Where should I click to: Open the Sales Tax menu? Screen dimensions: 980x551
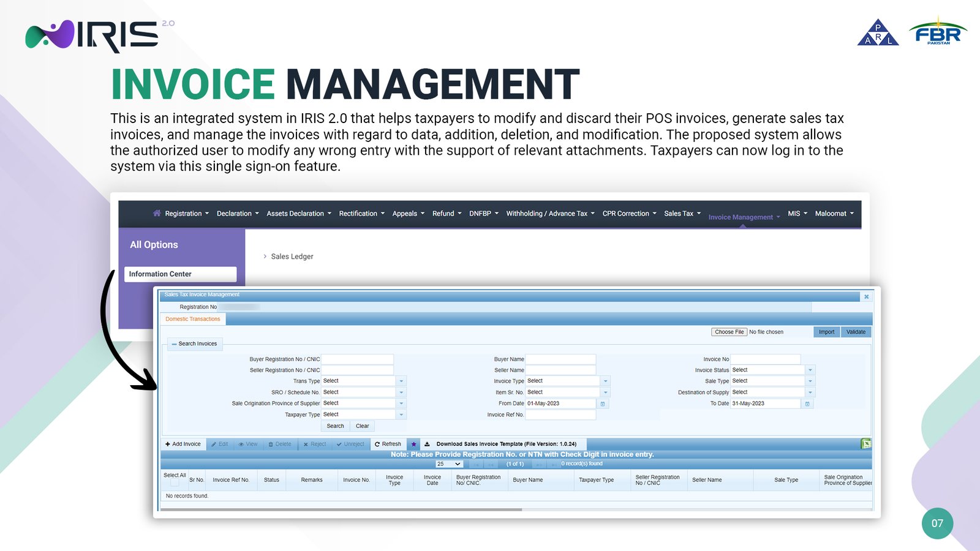(682, 214)
